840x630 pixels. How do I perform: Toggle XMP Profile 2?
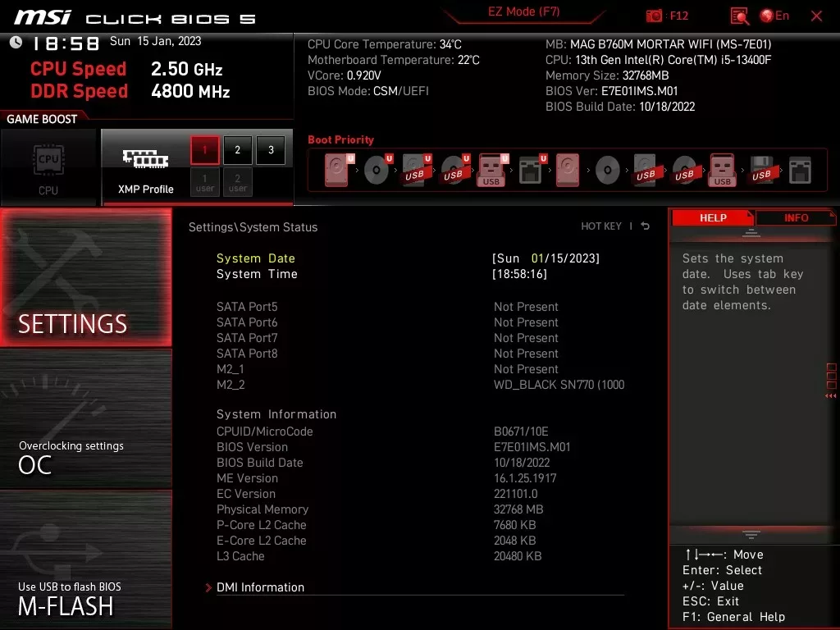[237, 150]
